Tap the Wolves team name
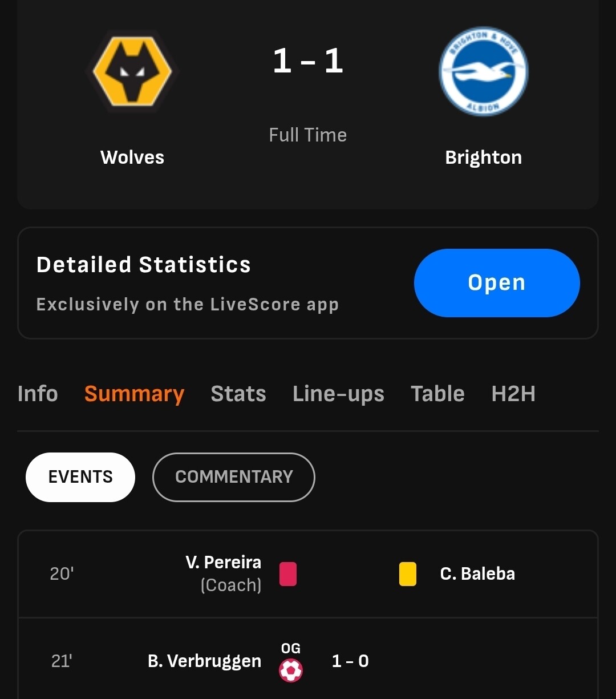The image size is (616, 699). pyautogui.click(x=132, y=157)
